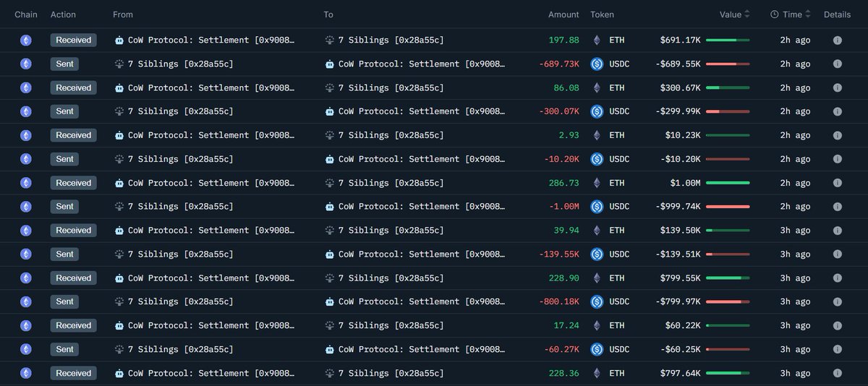Click USDC token icon in -800.18K row
Image resolution: width=868 pixels, height=386 pixels.
(x=597, y=301)
